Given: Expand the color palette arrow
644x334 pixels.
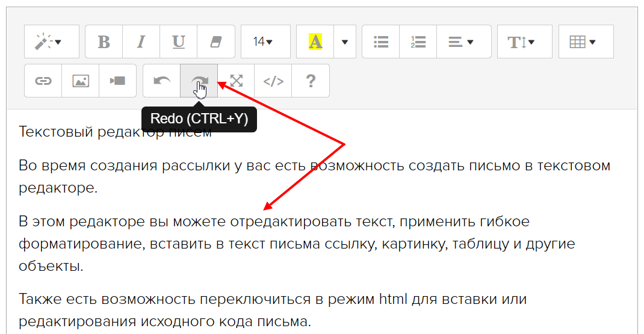Looking at the screenshot, I should (345, 42).
